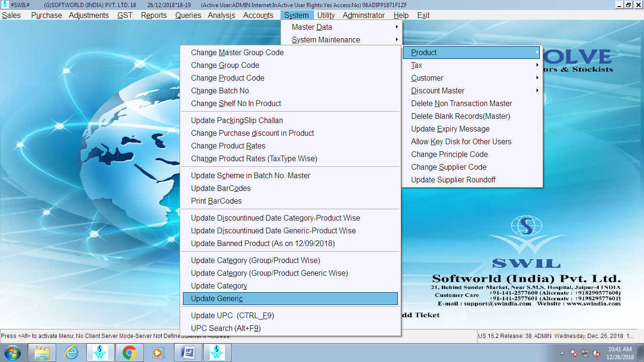Screen dimensions: 644x362
Task: Launch Internet Explorer from the taskbar
Action: click(71, 353)
